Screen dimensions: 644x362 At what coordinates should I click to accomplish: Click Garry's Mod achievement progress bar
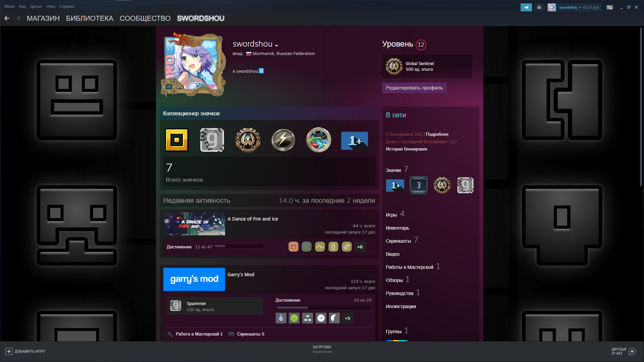point(324,308)
